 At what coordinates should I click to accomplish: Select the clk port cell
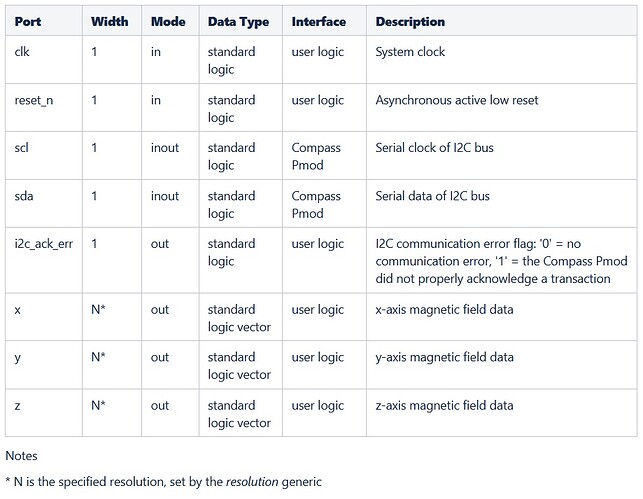(x=22, y=52)
